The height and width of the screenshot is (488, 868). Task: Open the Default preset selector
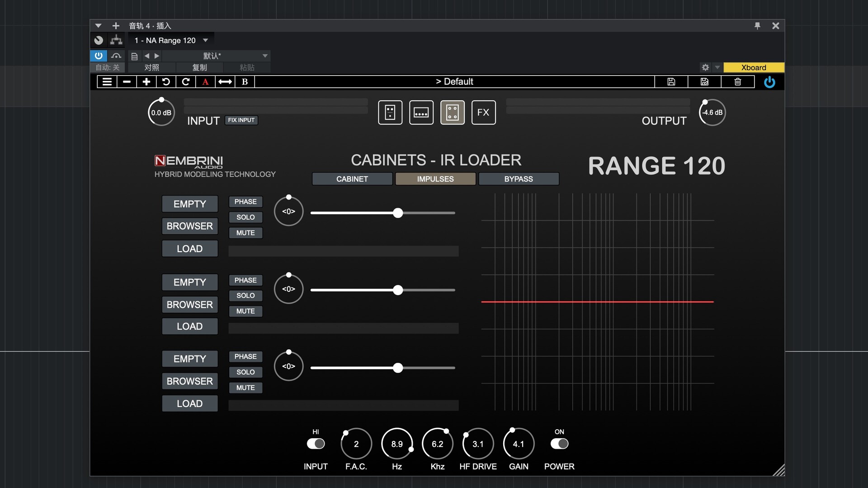[454, 82]
